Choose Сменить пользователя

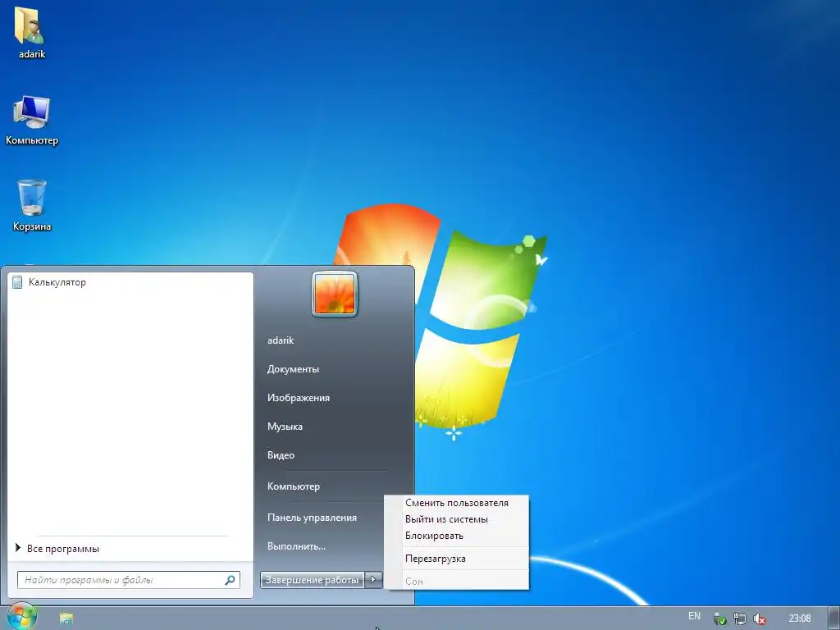point(456,503)
